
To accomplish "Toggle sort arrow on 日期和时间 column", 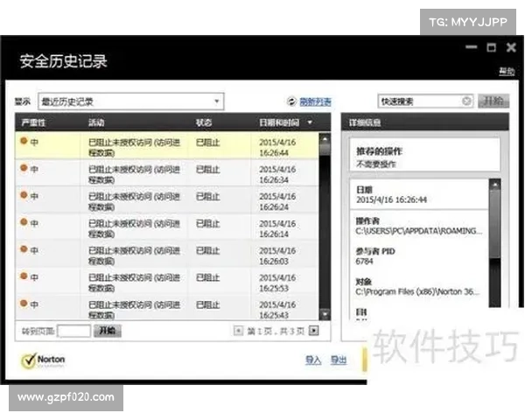I will (x=310, y=122).
